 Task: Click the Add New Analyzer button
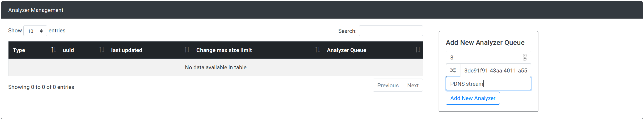click(x=473, y=98)
